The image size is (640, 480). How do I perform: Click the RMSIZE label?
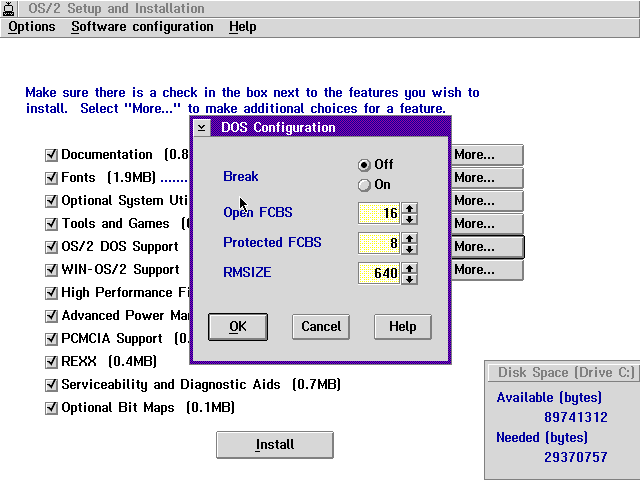tap(247, 272)
